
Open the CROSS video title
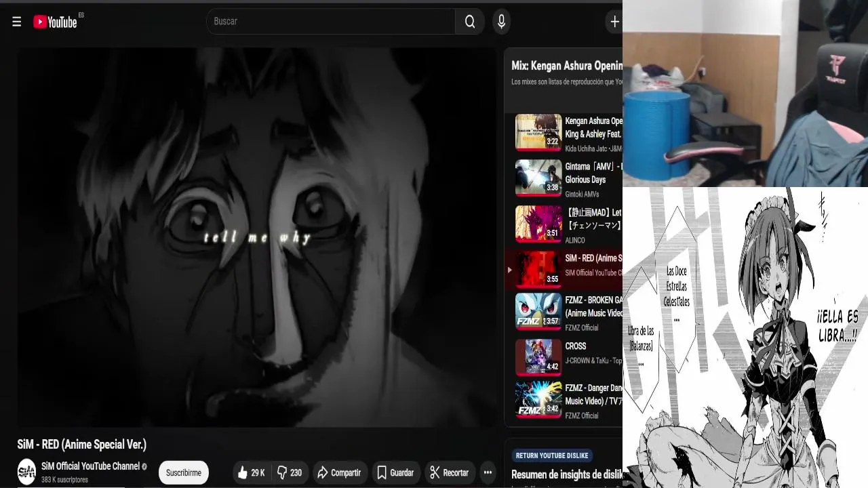tap(576, 346)
